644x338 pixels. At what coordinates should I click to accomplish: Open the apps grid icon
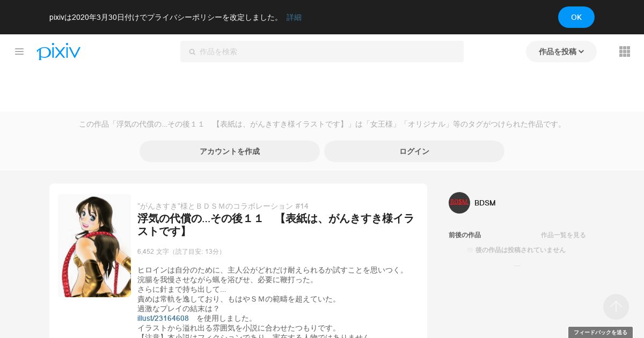[x=625, y=52]
